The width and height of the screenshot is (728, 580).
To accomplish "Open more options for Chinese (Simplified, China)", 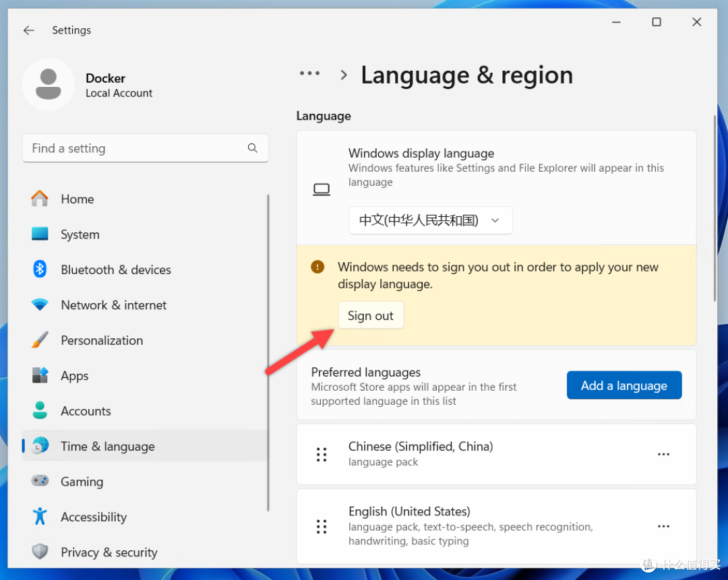I will click(x=663, y=454).
